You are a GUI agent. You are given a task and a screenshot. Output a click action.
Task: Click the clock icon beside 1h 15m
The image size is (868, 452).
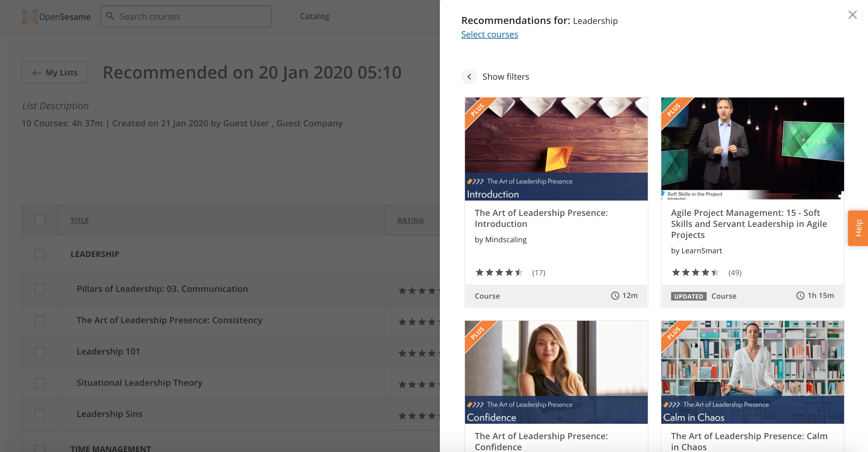pyautogui.click(x=800, y=295)
